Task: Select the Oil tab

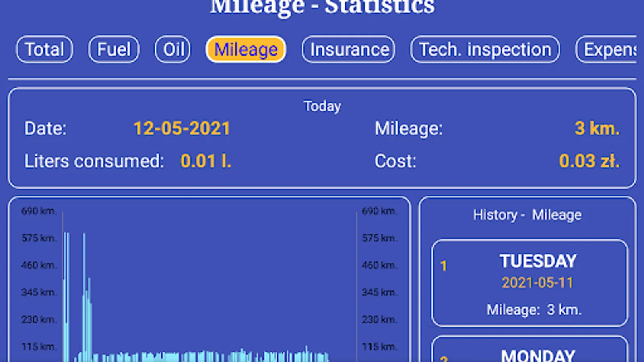Action: click(x=172, y=49)
